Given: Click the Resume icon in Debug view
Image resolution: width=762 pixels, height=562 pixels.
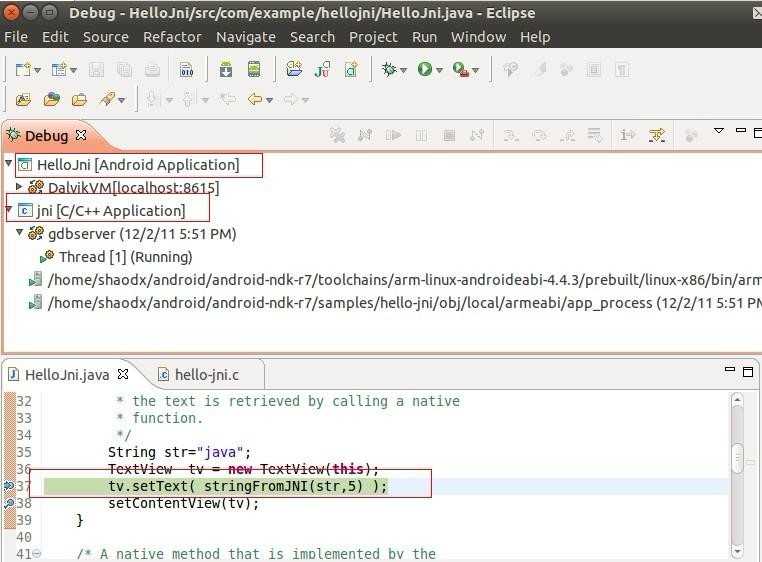Looking at the screenshot, I should pyautogui.click(x=393, y=135).
